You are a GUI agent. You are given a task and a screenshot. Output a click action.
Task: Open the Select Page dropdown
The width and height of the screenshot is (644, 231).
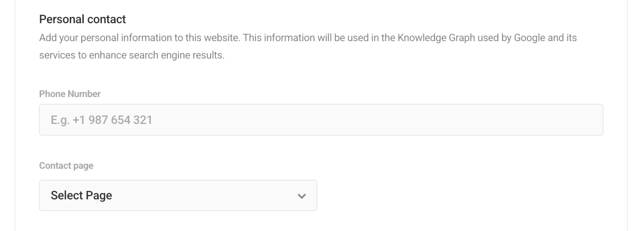[x=178, y=195]
